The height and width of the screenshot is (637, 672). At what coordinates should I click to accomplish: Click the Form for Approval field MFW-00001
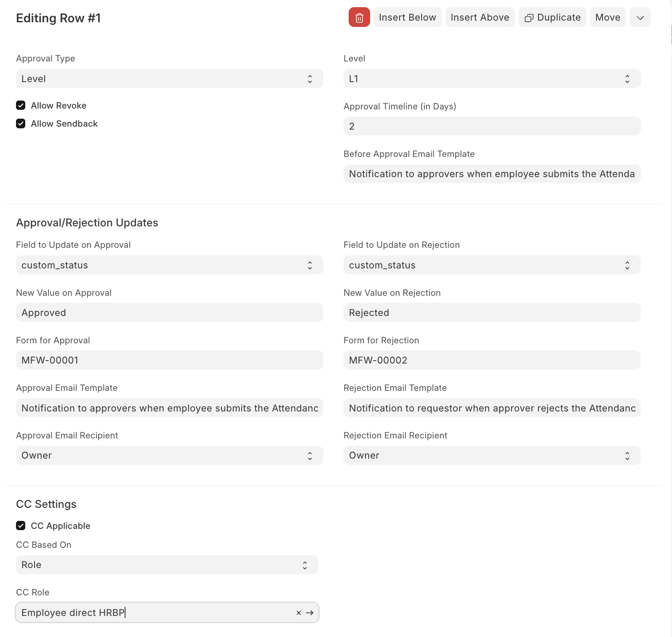click(170, 360)
